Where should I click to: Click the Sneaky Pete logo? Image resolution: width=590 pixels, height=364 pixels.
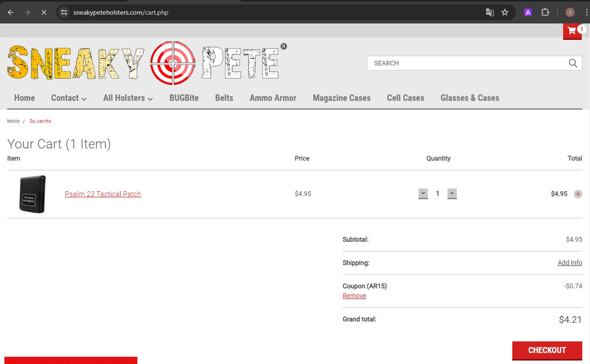coord(147,63)
